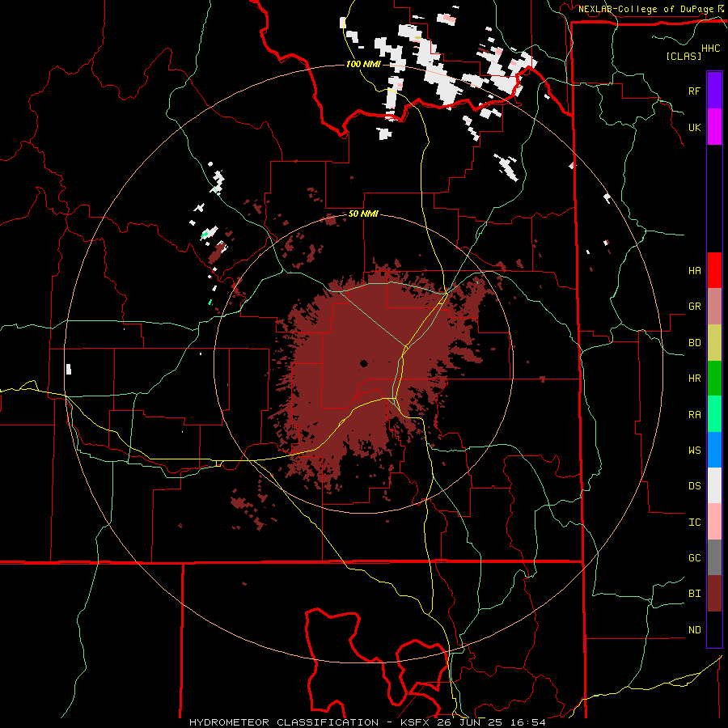Viewport: 728px width, 728px height.
Task: Click the DS legend label
Action: pyautogui.click(x=694, y=486)
